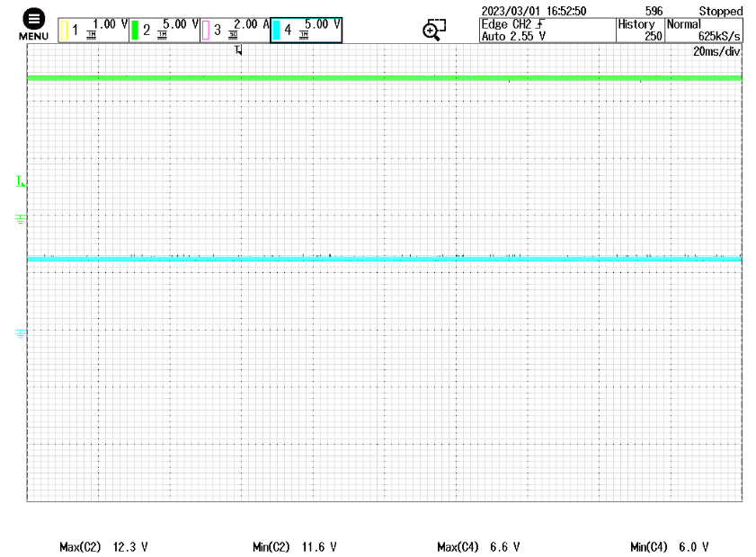Click the yellow channel 1 color indicator

point(64,30)
